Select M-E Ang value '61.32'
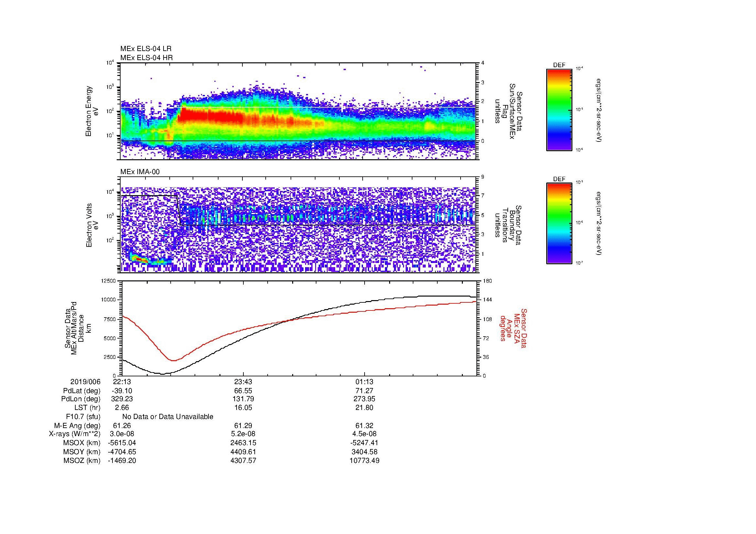Screen dimensions: 756x534 tap(365, 426)
